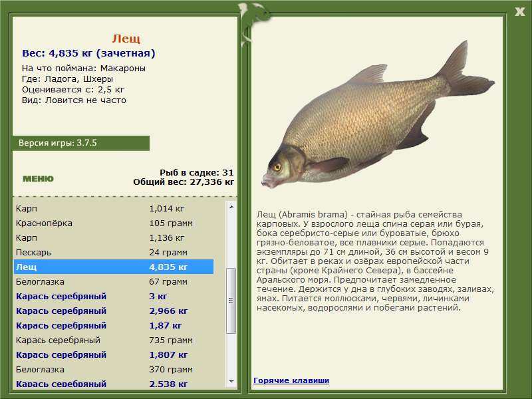The height and width of the screenshot is (399, 532).
Task: Close the fish info window with X
Action: coord(519,12)
